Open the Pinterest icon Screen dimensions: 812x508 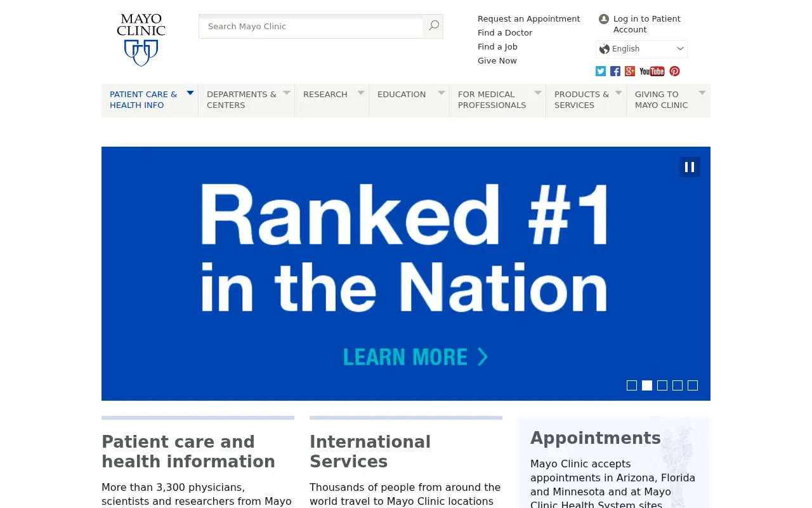tap(675, 71)
